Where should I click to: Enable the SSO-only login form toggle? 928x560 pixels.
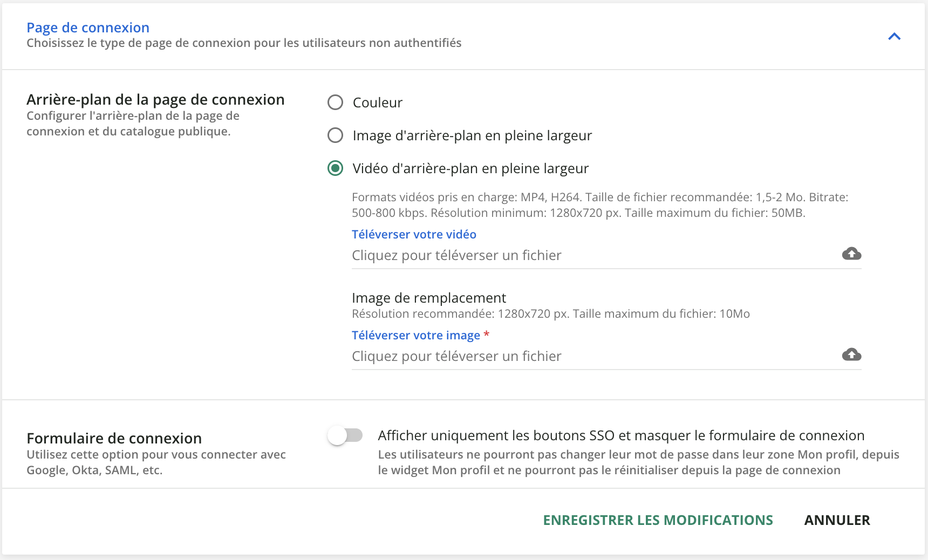[x=345, y=435]
